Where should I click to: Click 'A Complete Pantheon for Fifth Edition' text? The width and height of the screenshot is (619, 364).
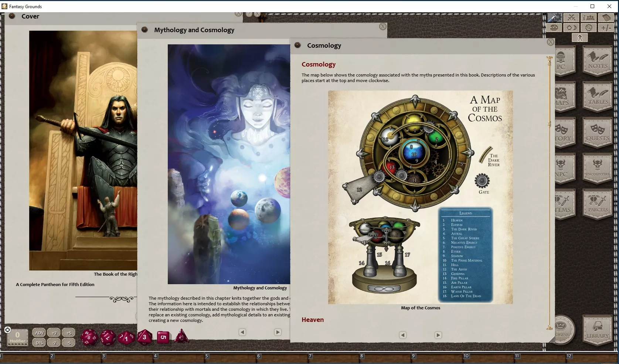(55, 285)
